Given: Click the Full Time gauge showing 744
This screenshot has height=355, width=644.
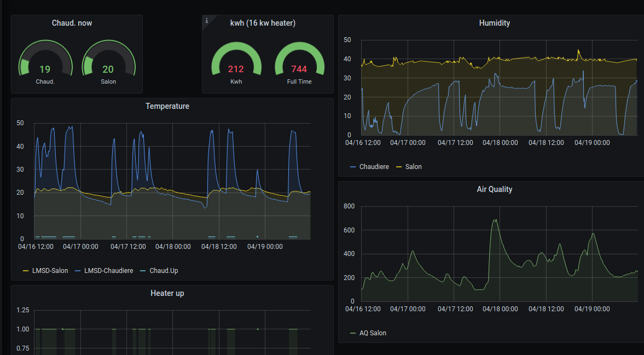Looking at the screenshot, I should [299, 59].
